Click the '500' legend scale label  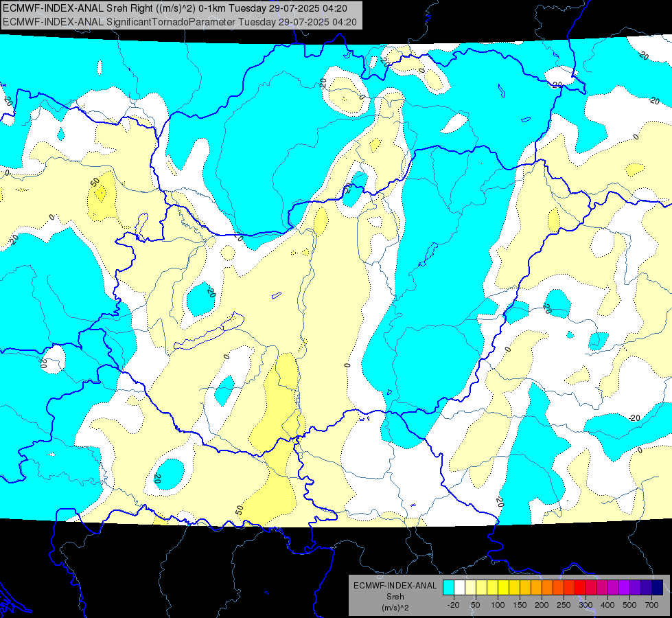[629, 605]
